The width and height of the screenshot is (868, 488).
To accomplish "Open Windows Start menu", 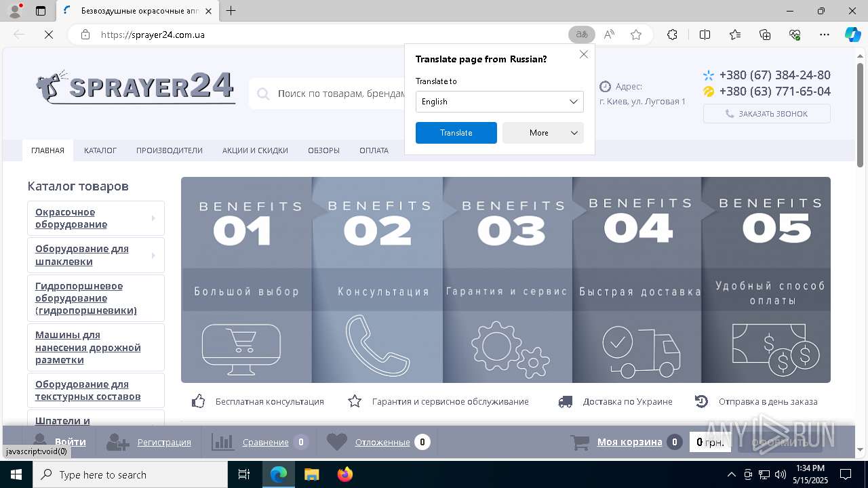I will click(x=16, y=474).
